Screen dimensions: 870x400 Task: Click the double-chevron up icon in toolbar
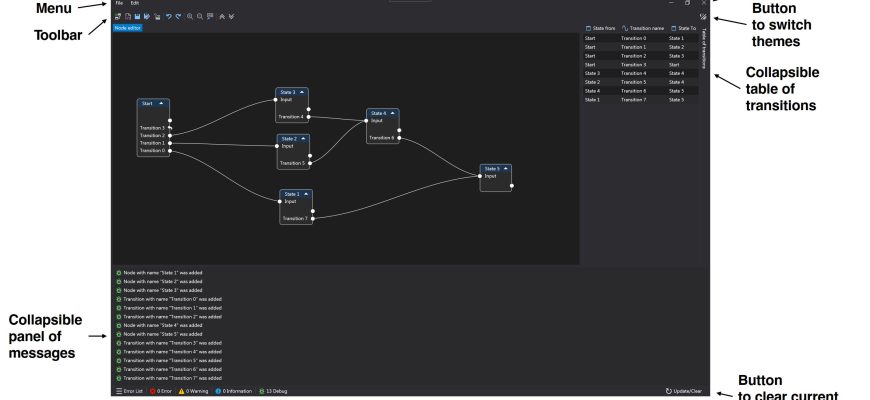[222, 17]
